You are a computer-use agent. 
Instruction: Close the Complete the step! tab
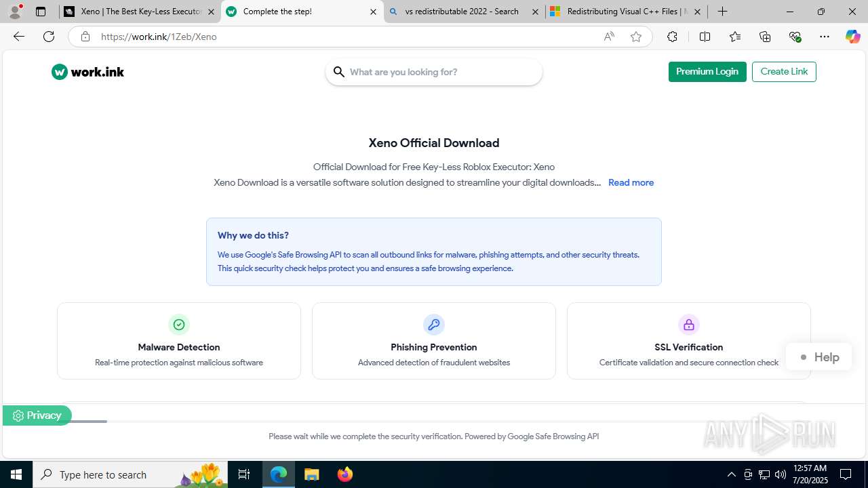[x=373, y=12]
